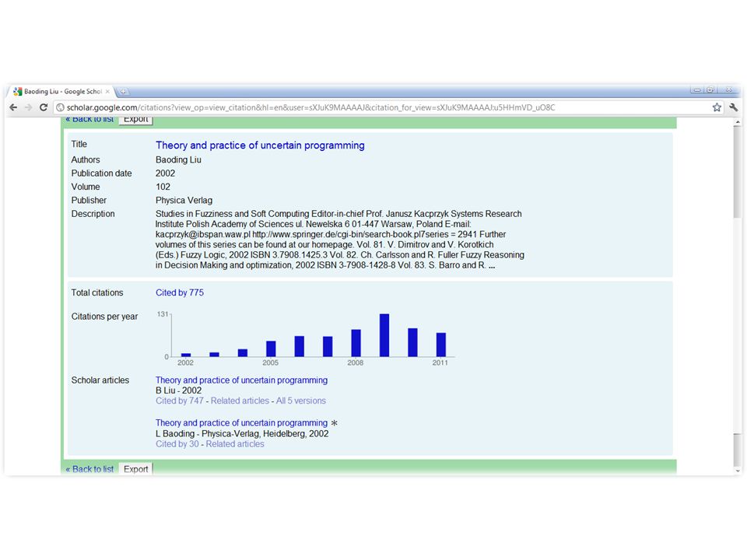Click the Scholar articles label
The height and width of the screenshot is (560, 747).
click(x=100, y=380)
